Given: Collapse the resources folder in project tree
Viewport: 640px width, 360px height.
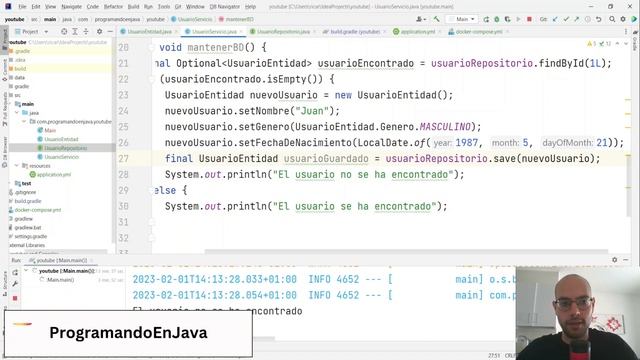Looking at the screenshot, I should (17, 166).
